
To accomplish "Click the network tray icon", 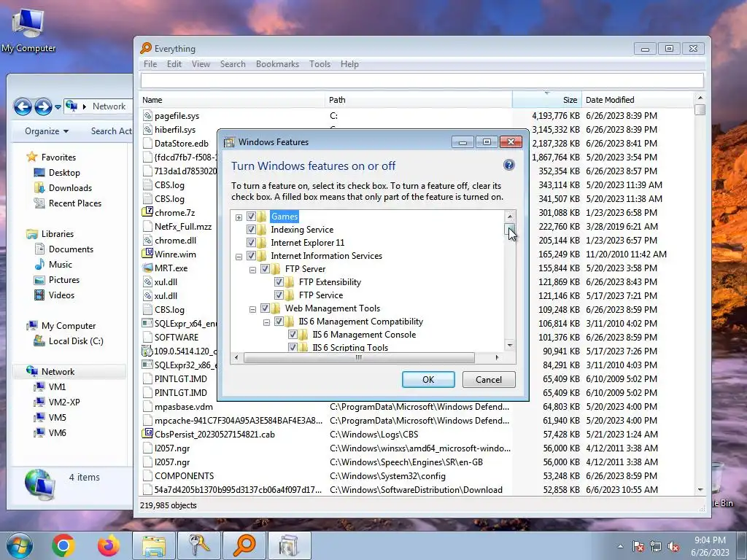I will coord(656,546).
